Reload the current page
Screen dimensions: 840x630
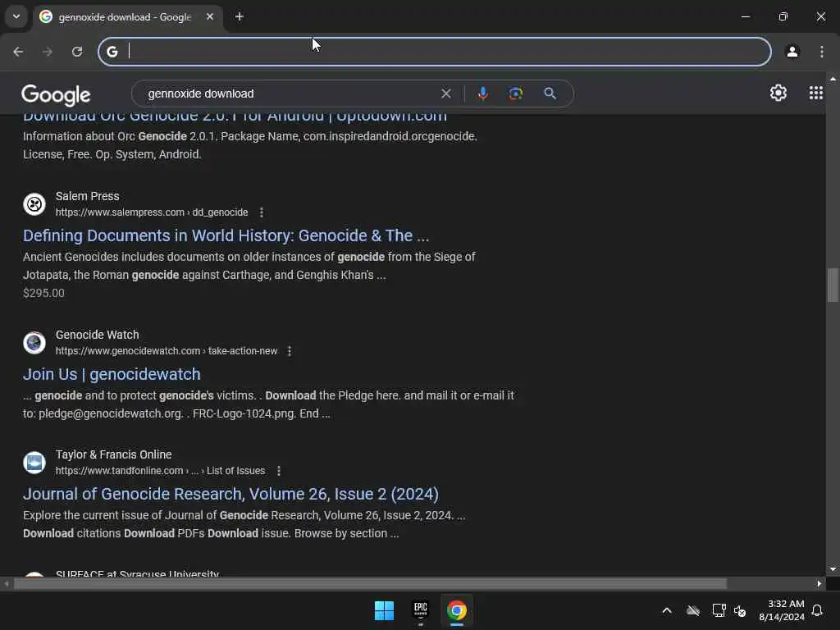[77, 52]
